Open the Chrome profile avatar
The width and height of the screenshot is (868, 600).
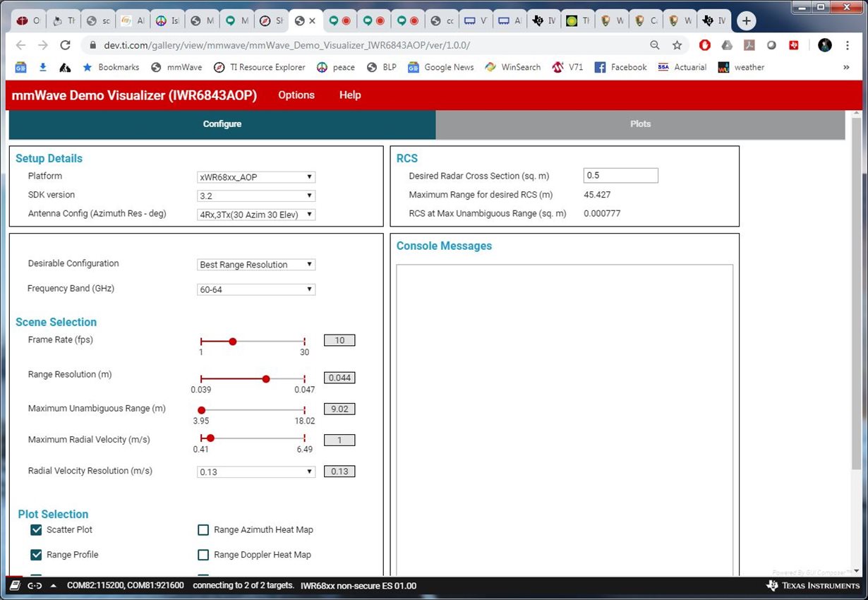[825, 45]
